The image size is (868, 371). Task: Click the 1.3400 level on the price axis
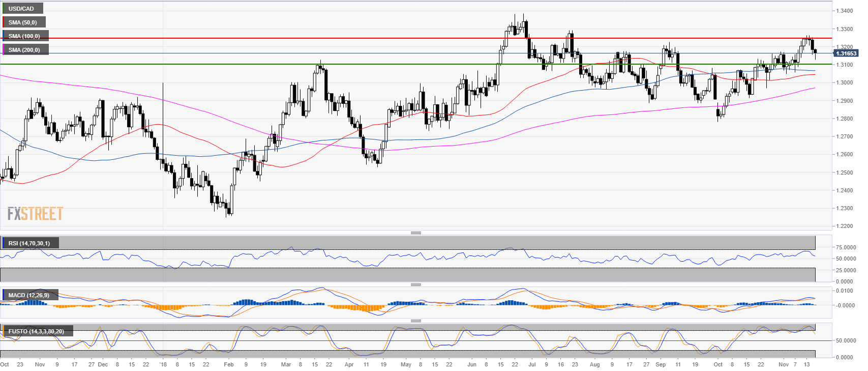tap(844, 11)
